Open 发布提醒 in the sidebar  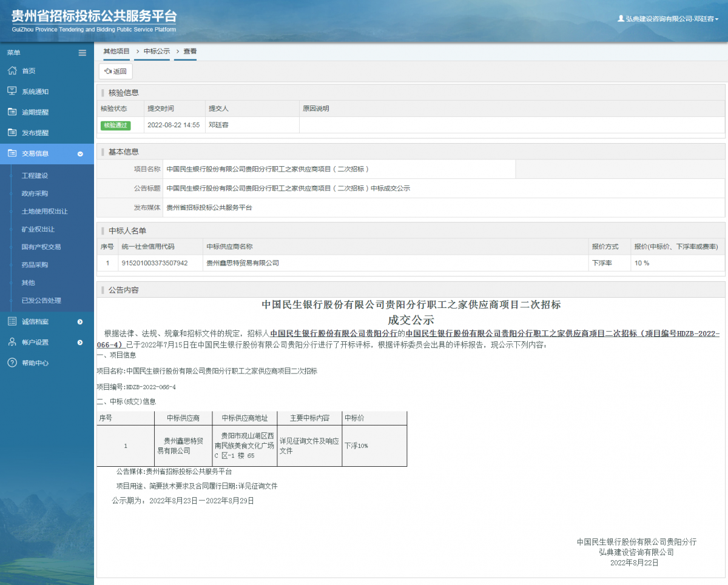(35, 133)
